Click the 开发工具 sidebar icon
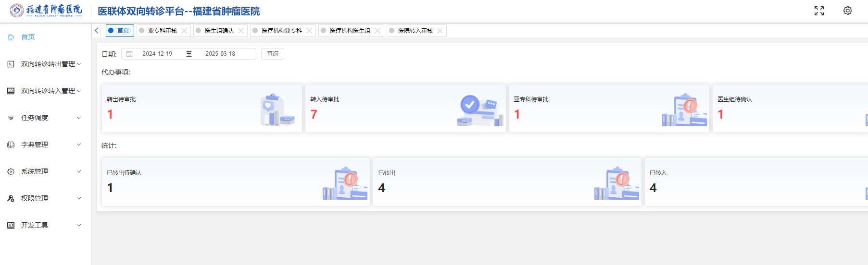This screenshot has height=265, width=868. [11, 225]
